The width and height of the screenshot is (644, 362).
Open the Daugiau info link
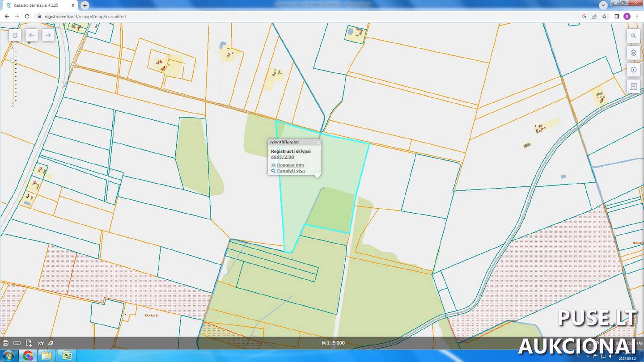click(290, 165)
